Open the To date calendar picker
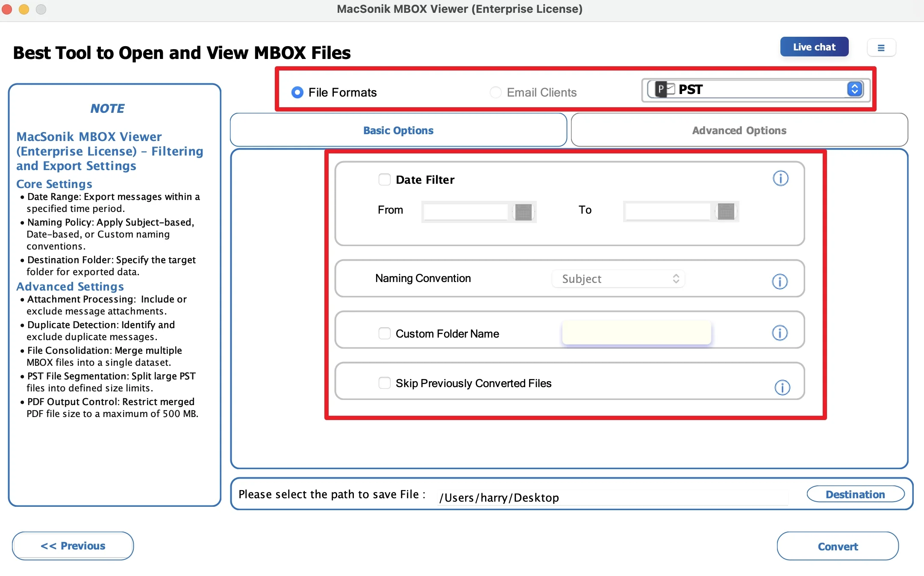 (x=726, y=212)
